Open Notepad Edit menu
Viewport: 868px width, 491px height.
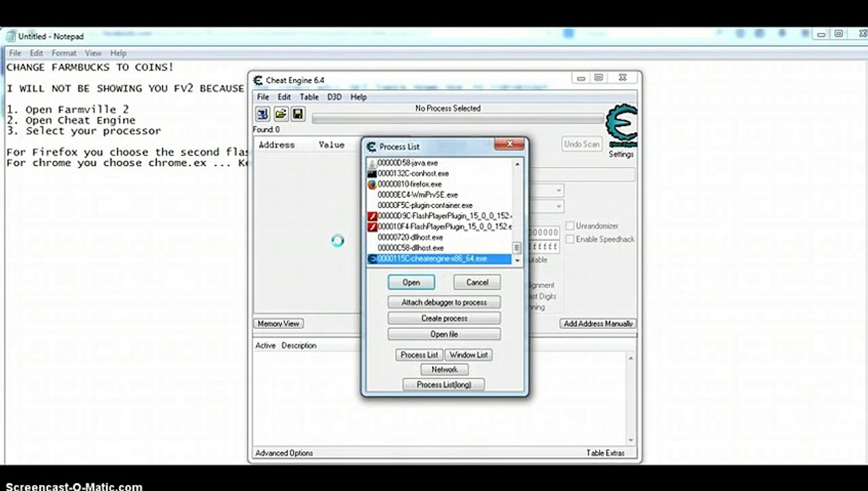tap(36, 53)
